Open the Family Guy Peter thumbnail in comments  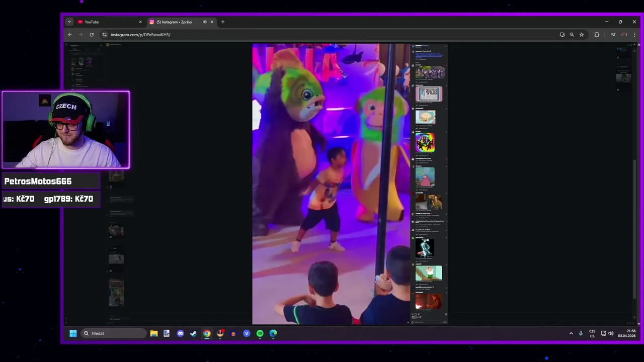click(429, 273)
